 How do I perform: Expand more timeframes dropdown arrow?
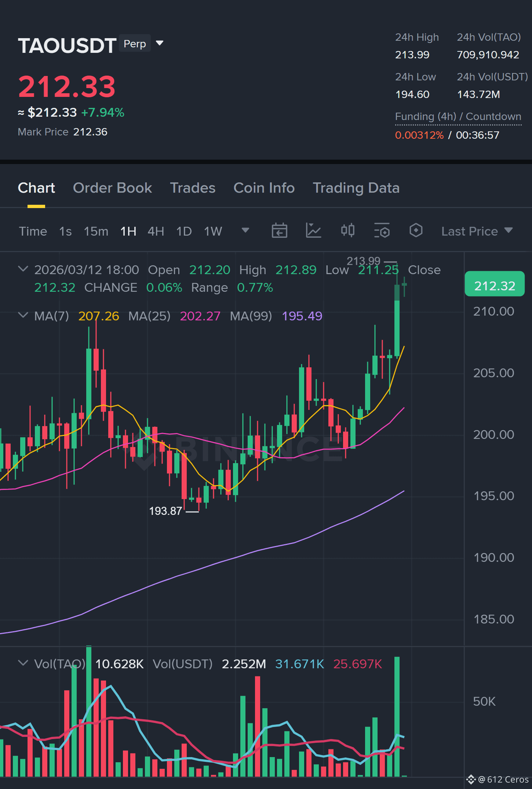pyautogui.click(x=245, y=230)
